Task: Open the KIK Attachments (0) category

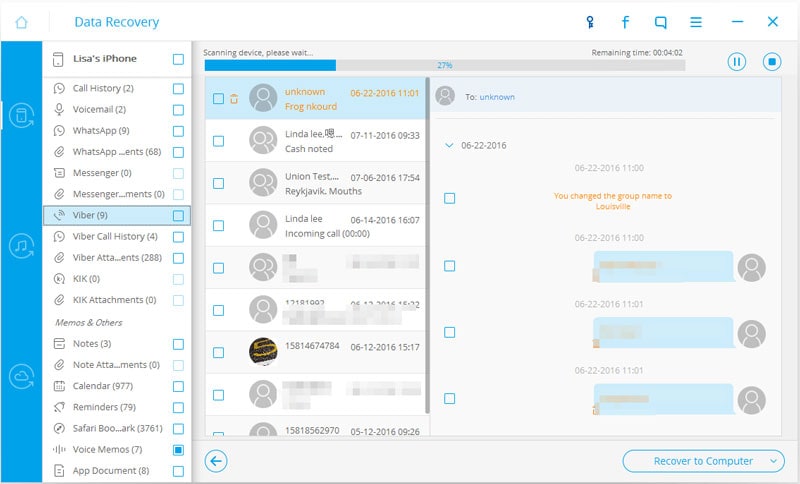Action: point(117,300)
